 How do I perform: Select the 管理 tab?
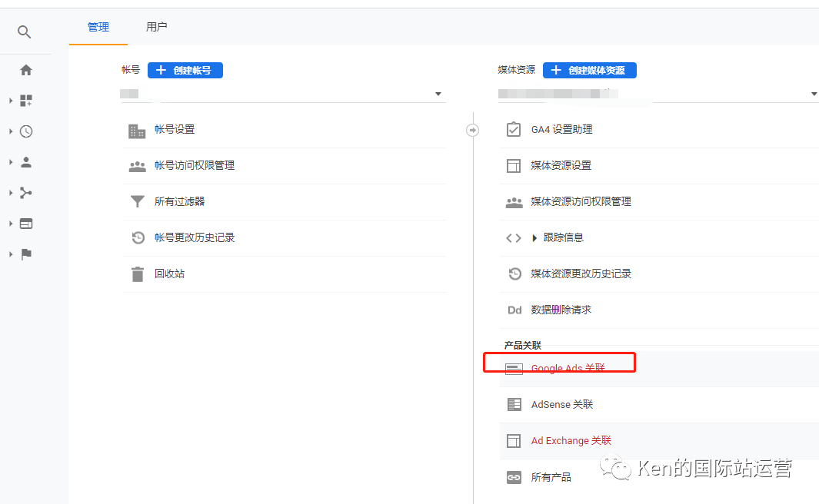(x=98, y=27)
